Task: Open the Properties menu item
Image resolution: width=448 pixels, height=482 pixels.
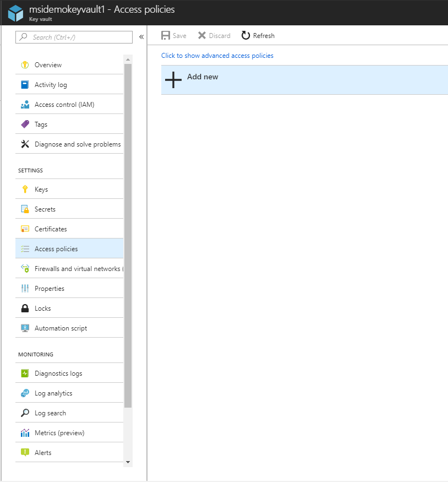Action: coord(69,288)
